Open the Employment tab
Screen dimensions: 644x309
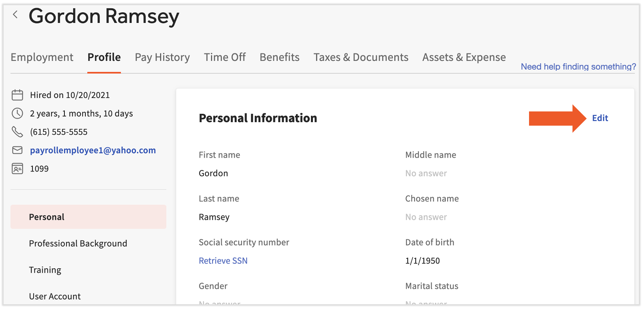pos(42,57)
